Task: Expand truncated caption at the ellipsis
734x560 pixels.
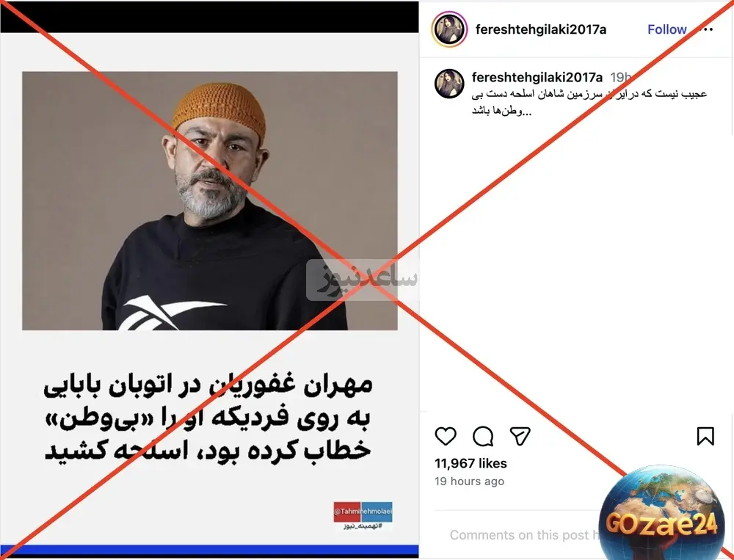Action: 527,112
